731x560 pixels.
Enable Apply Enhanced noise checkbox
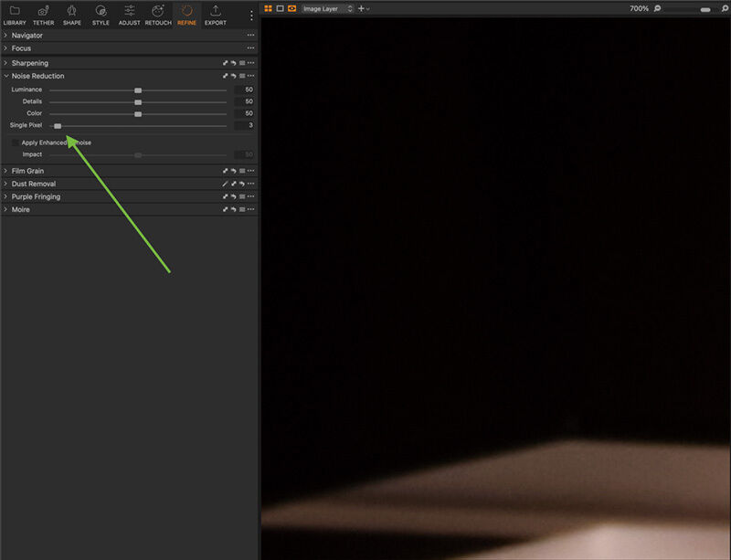click(16, 143)
